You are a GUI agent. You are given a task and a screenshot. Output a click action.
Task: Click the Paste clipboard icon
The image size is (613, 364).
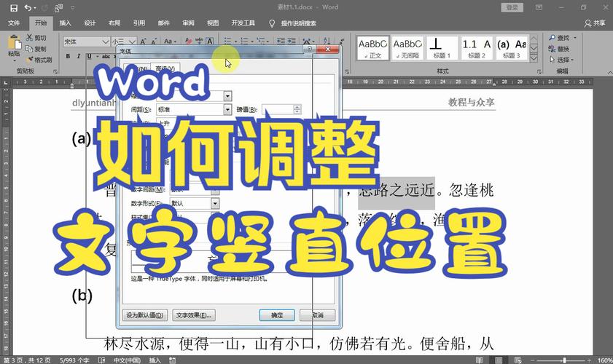(14, 42)
